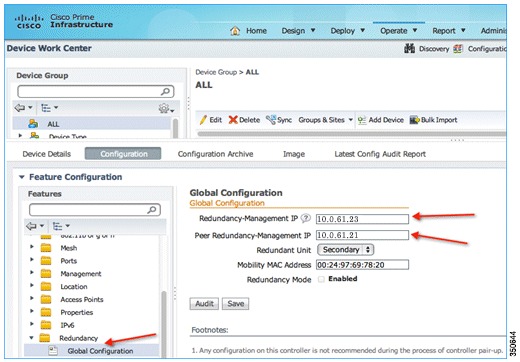Screen dimensions: 520x362
Task: Click the Mesh folder icon
Action: tap(46, 248)
